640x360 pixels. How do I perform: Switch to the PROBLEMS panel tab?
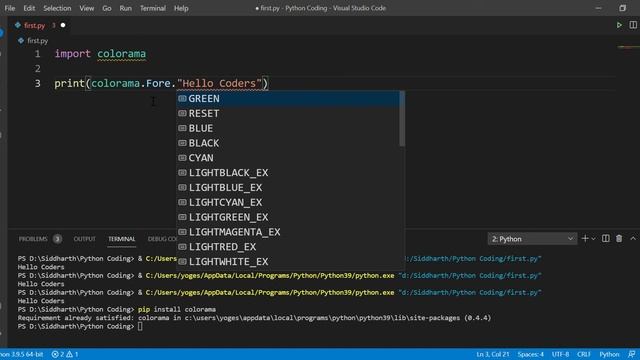[x=33, y=239]
